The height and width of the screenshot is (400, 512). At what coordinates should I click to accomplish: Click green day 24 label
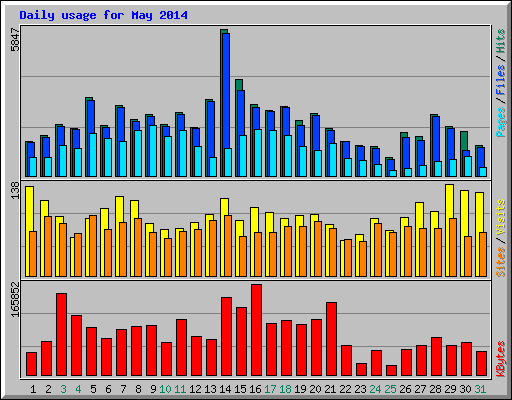pyautogui.click(x=375, y=389)
